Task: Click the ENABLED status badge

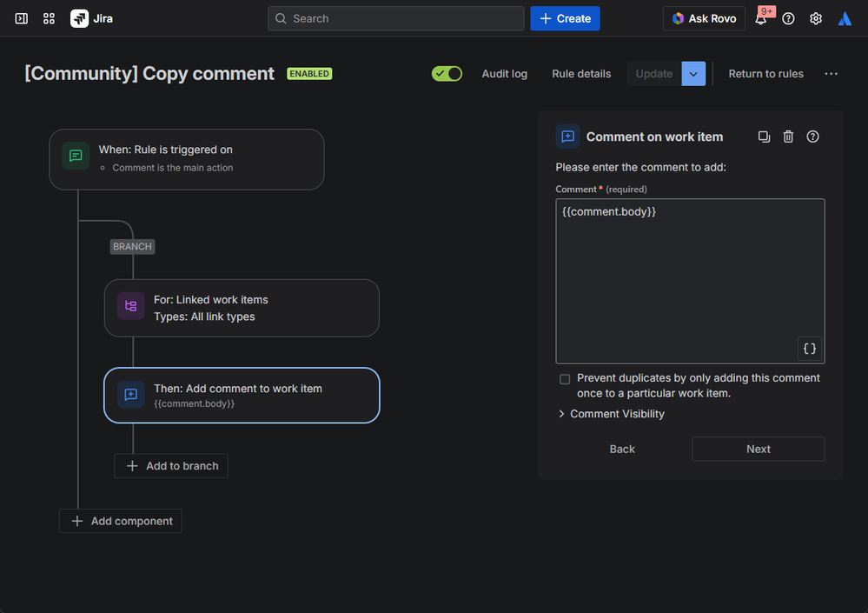Action: pyautogui.click(x=309, y=74)
